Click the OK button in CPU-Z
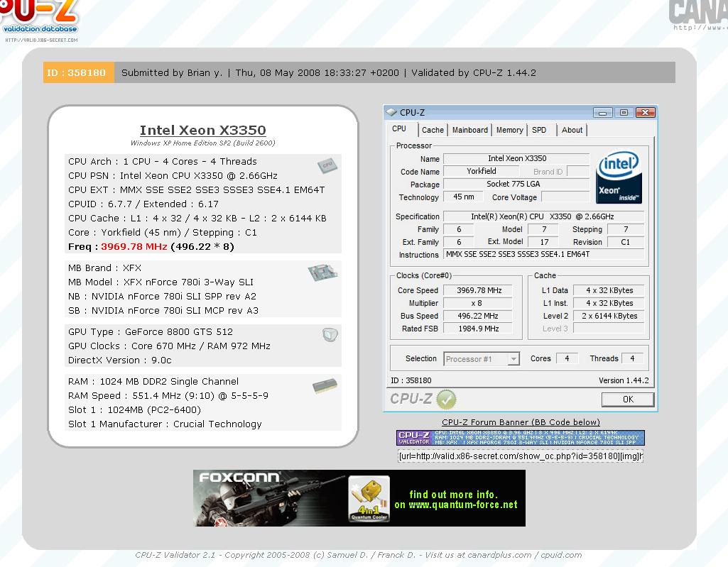The width and height of the screenshot is (728, 567). (x=628, y=400)
